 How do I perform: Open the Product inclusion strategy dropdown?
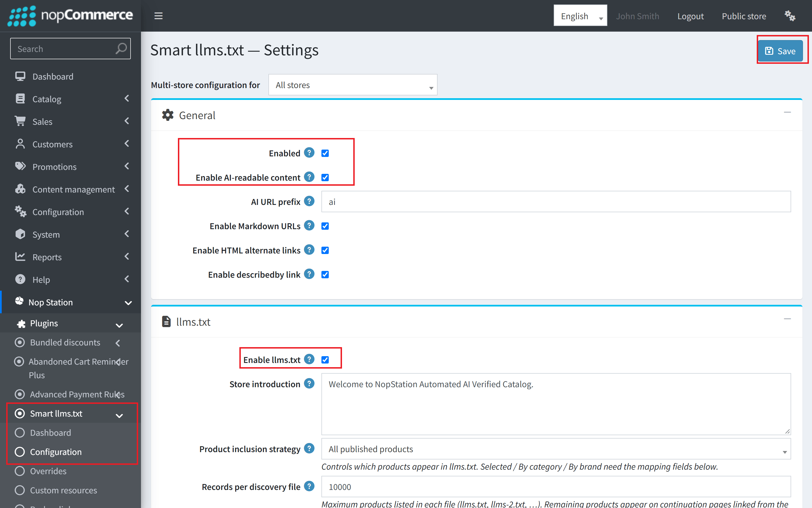[x=556, y=449]
